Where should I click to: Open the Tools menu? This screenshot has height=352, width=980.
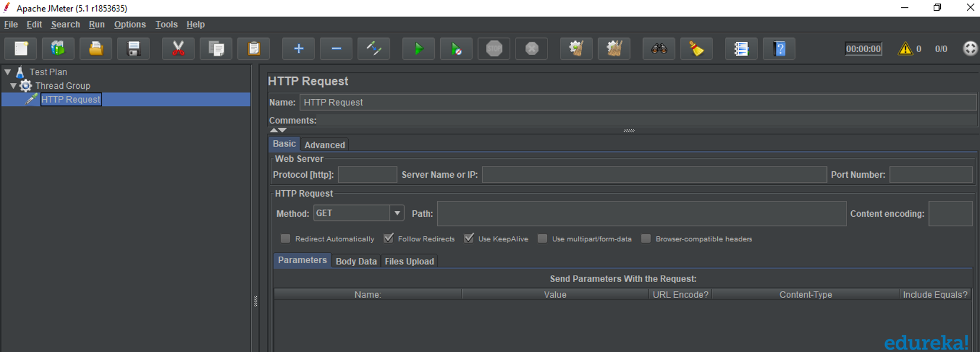(166, 24)
